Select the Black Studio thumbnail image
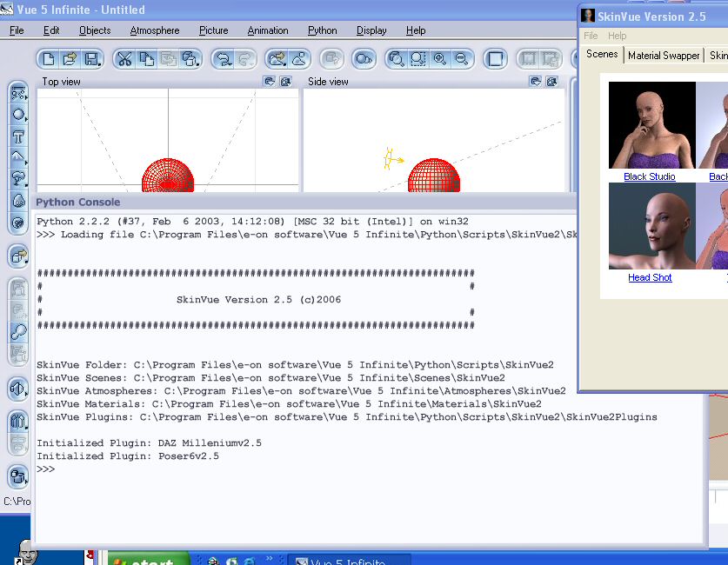 tap(651, 126)
